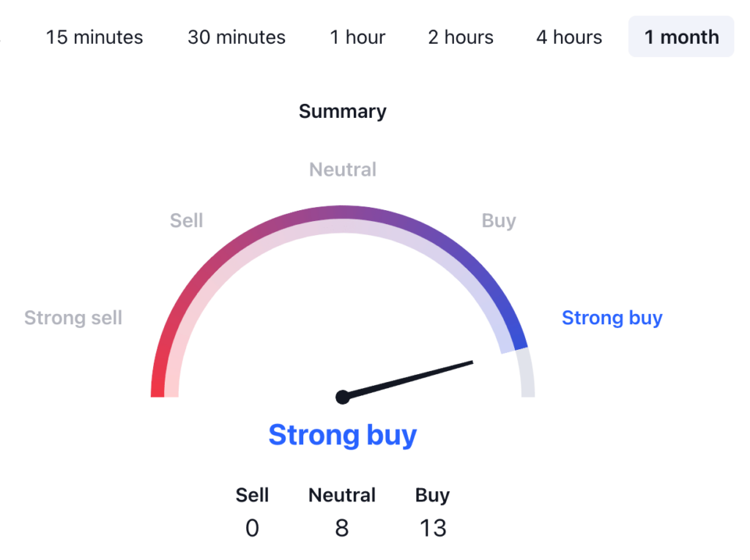Click the gray Strong sell label
Screen dimensions: 750x560
tap(73, 318)
